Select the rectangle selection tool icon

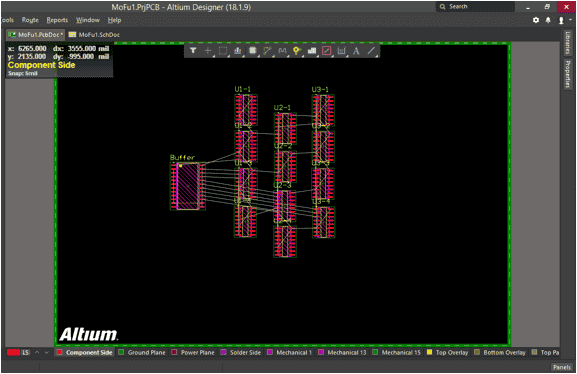click(223, 51)
